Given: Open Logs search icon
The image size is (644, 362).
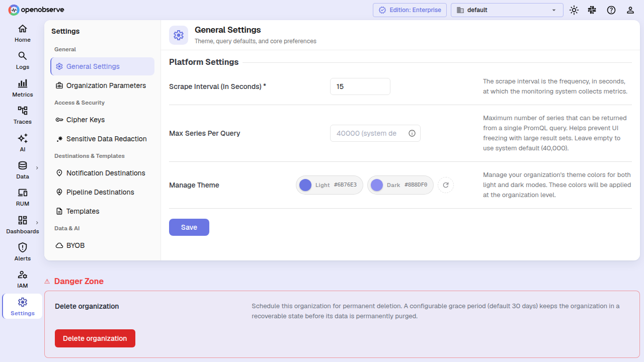Looking at the screenshot, I should (x=23, y=56).
